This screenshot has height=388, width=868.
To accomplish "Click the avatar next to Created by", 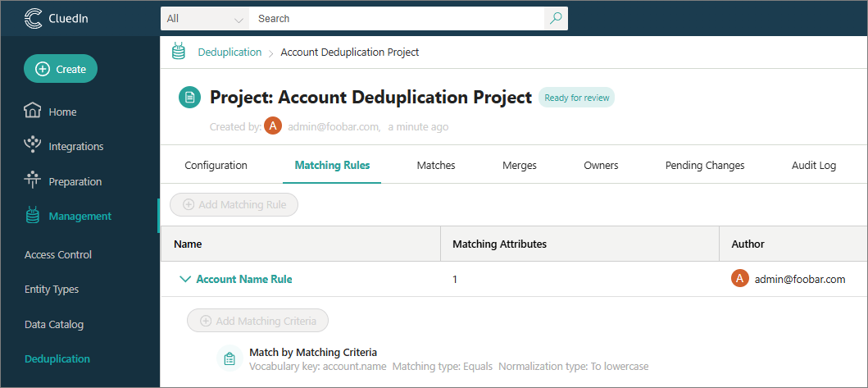I will 273,126.
